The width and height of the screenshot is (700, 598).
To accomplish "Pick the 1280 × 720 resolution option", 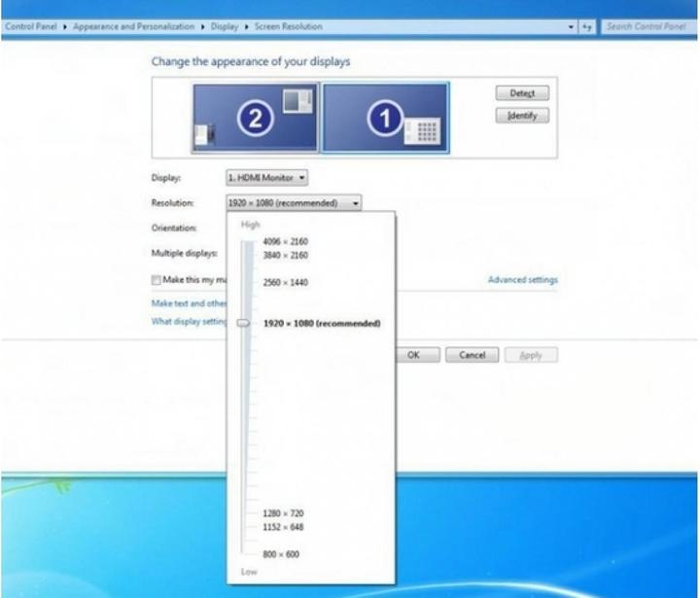I will 282,512.
